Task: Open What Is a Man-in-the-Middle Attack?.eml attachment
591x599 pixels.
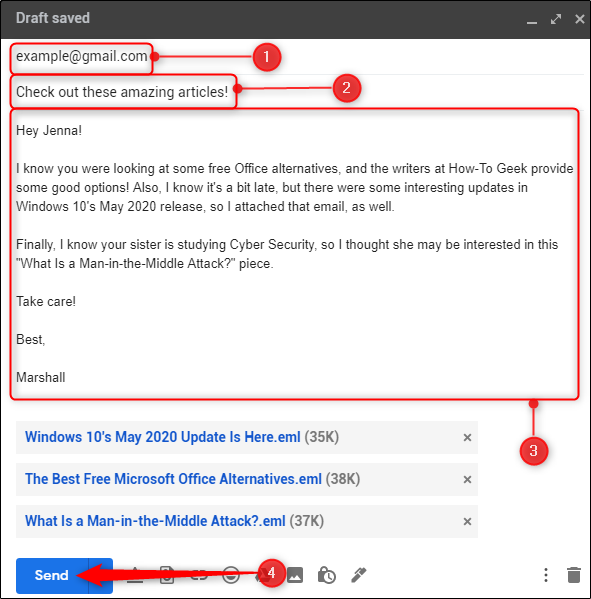Action: (155, 521)
